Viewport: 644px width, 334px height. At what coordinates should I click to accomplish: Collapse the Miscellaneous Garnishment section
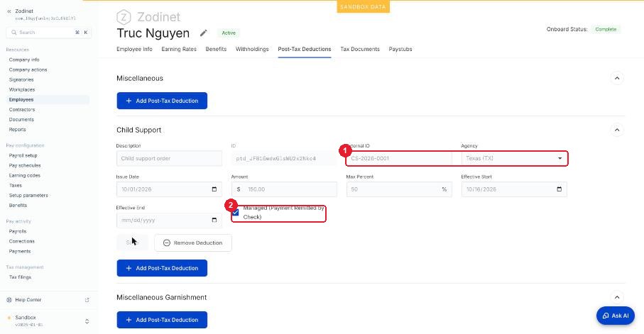(x=617, y=298)
